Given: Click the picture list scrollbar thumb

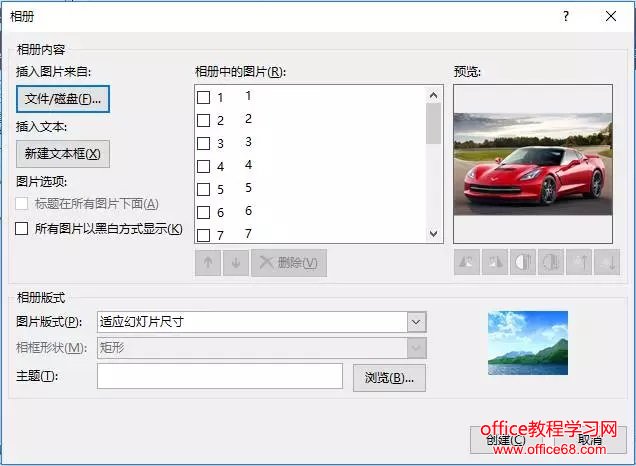Looking at the screenshot, I should 433,124.
